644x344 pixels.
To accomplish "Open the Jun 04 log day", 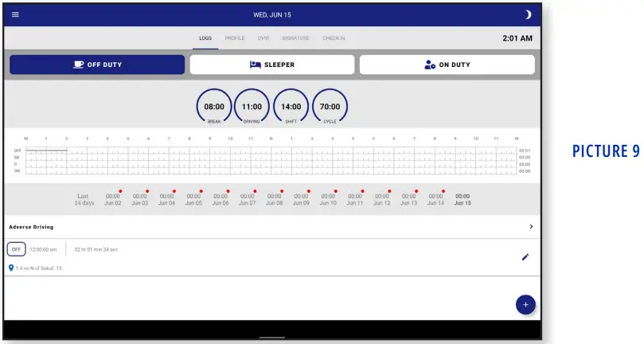I will [x=166, y=199].
